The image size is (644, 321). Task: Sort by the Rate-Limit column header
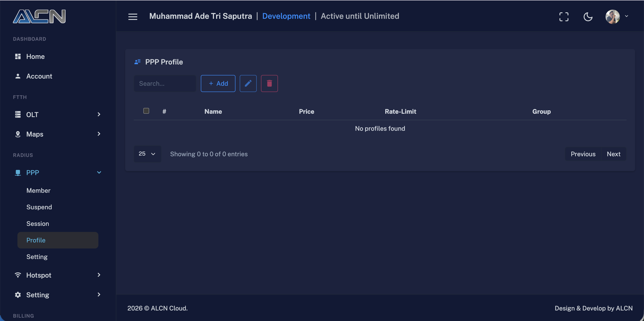click(x=400, y=111)
